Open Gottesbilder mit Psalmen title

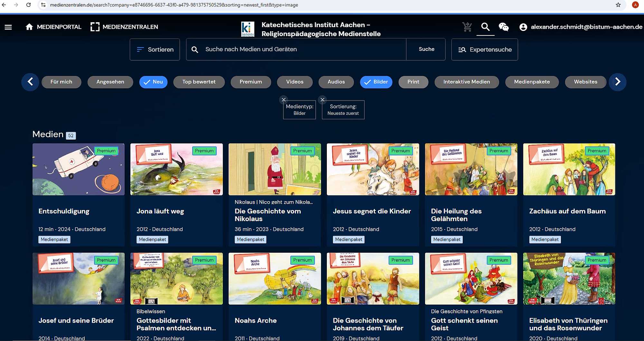coord(176,324)
